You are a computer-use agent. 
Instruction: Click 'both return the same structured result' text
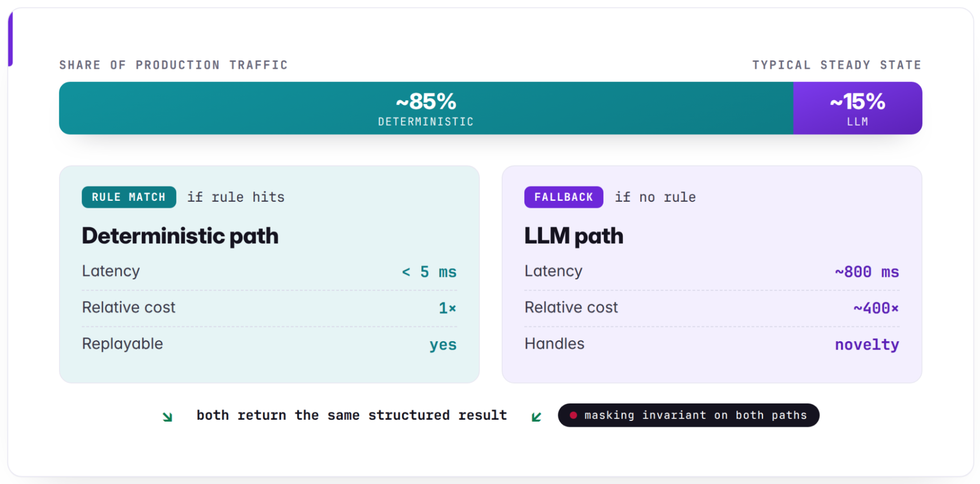(x=352, y=415)
